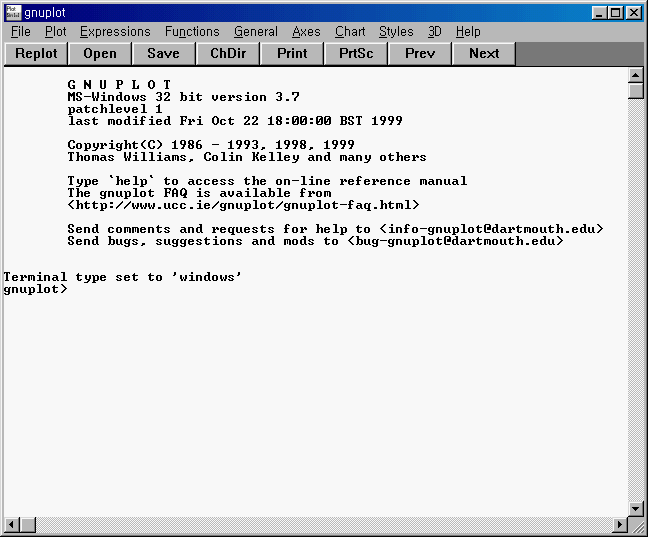648x537 pixels.
Task: Minimize the gnuplot window
Action: [x=599, y=13]
